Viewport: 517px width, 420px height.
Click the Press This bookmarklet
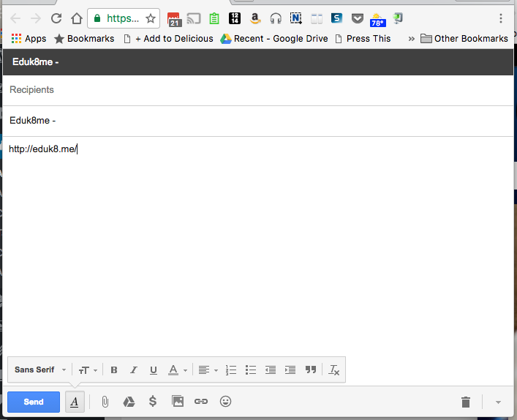(363, 39)
